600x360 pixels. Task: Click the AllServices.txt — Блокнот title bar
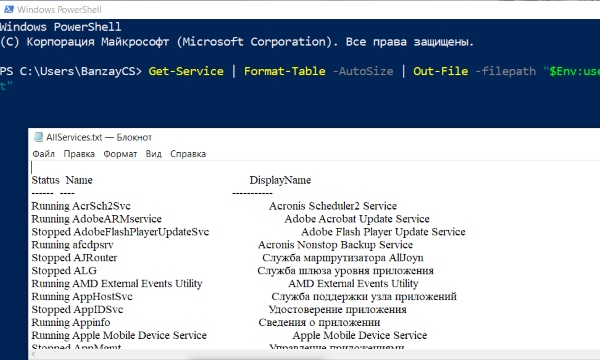coord(314,137)
